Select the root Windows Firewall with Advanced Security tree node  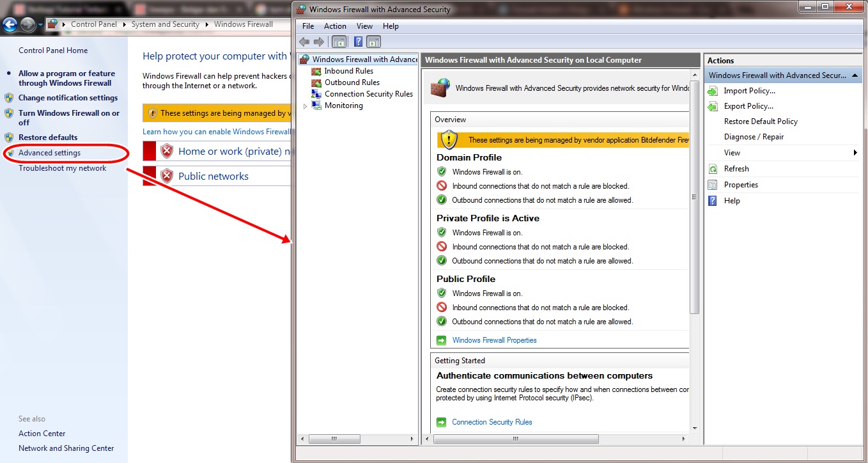[364, 59]
